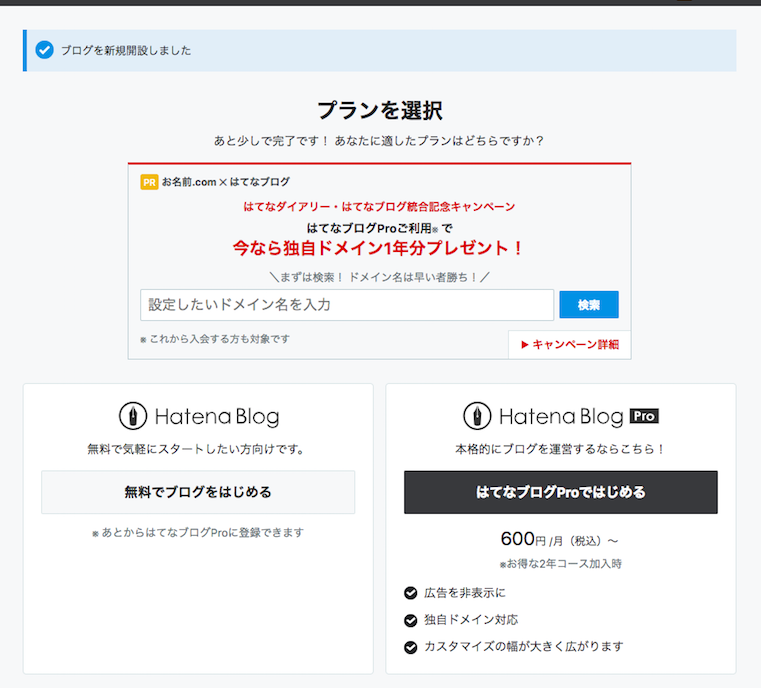
Task: Click red triangle arrow before キャンペーン詳細
Action: (x=525, y=344)
